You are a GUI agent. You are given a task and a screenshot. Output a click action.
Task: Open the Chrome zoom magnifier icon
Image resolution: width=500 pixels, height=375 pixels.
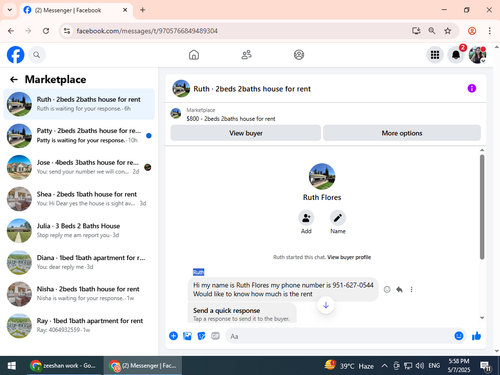432,31
